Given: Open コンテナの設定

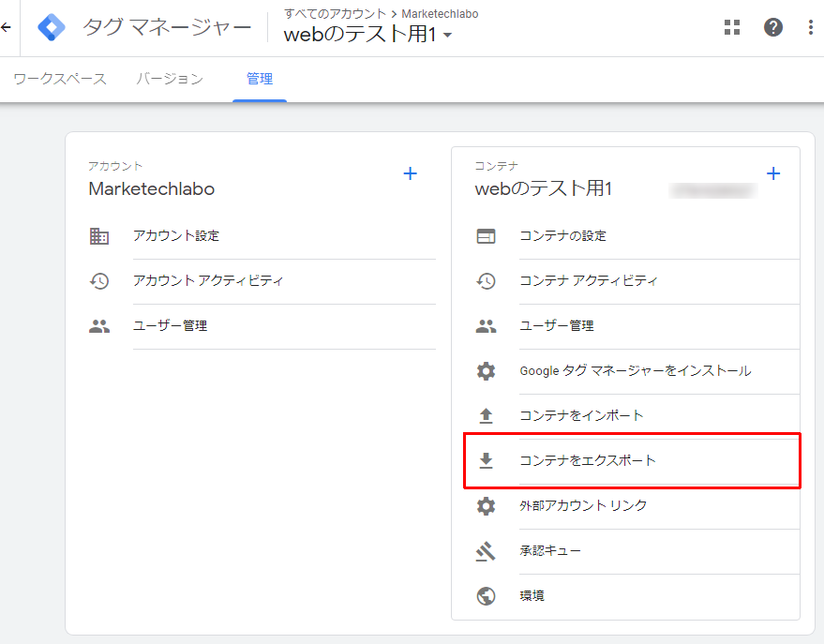Looking at the screenshot, I should coord(562,236).
